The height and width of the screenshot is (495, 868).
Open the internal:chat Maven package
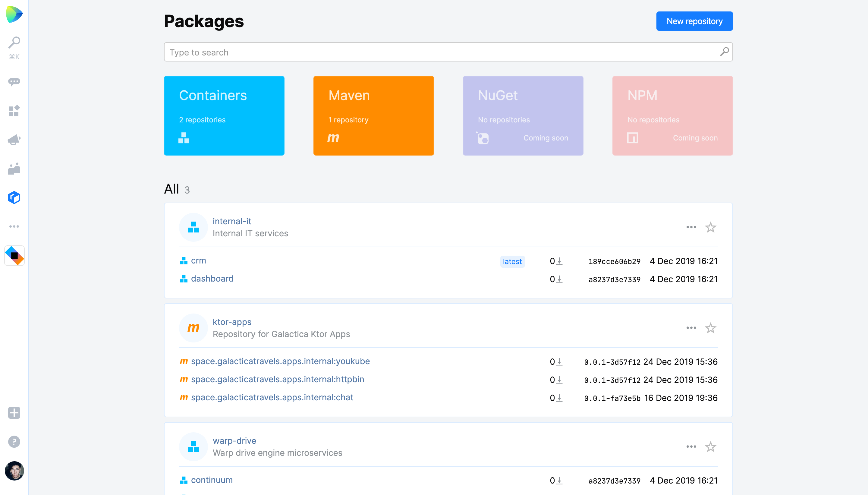[x=272, y=397]
